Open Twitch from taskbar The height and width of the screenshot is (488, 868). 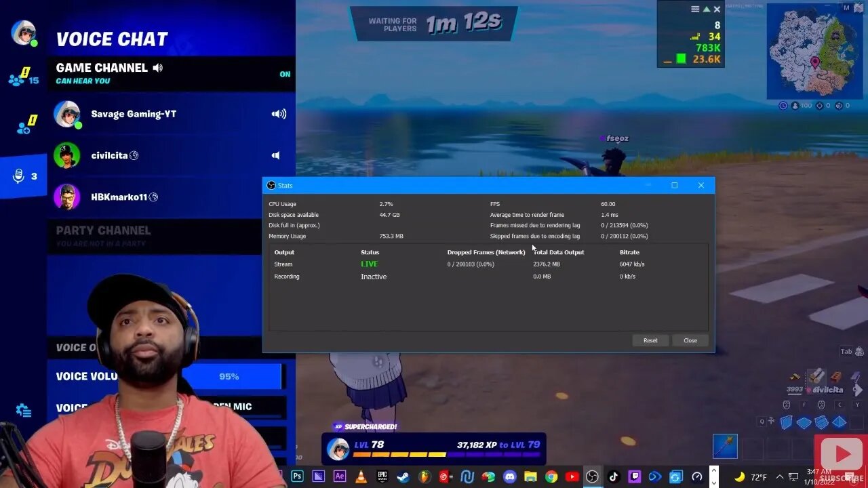coord(635,476)
